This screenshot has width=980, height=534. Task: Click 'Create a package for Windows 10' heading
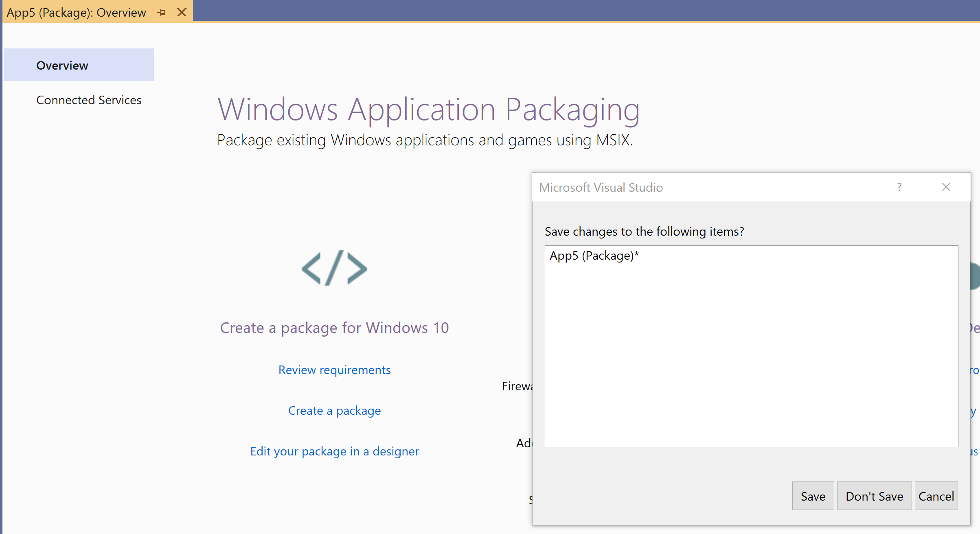(334, 328)
